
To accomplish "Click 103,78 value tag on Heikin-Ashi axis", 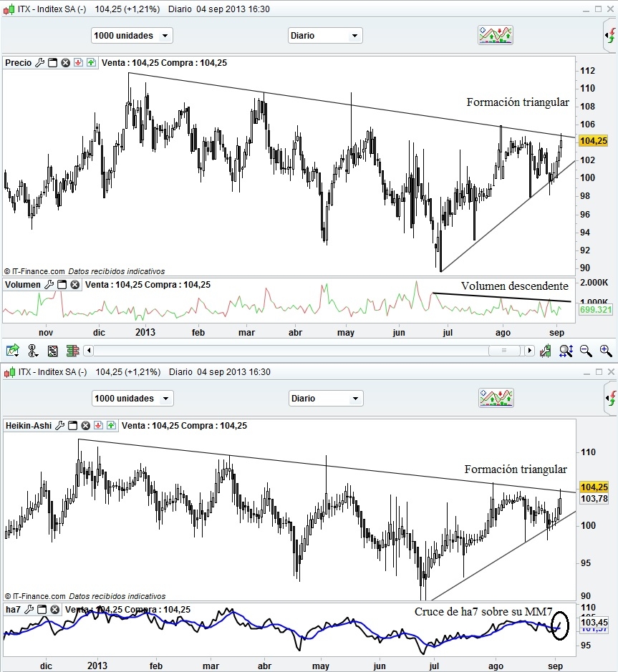I will click(594, 498).
